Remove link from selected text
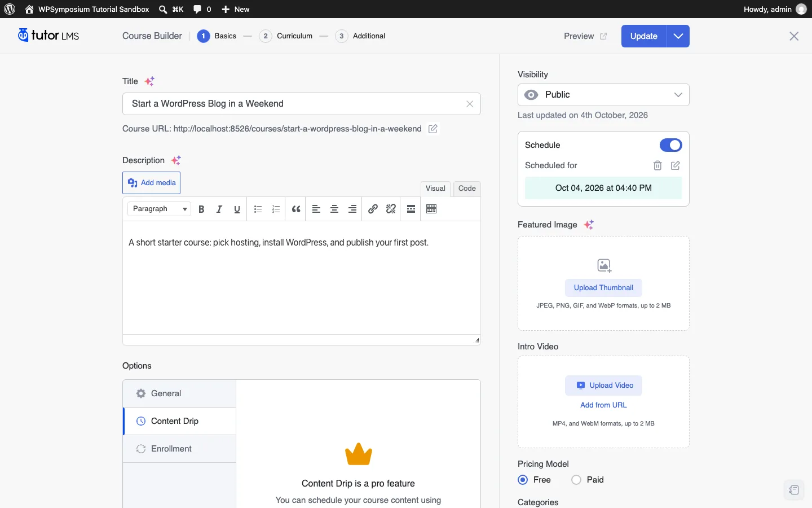 pos(391,209)
